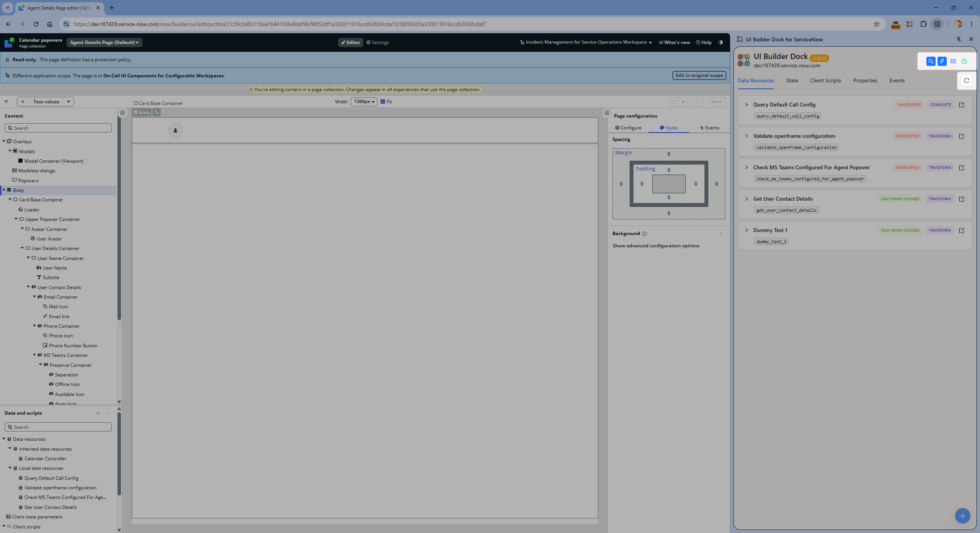Image resolution: width=980 pixels, height=533 pixels.
Task: Open the Configure tab in Page configuration
Action: point(628,128)
